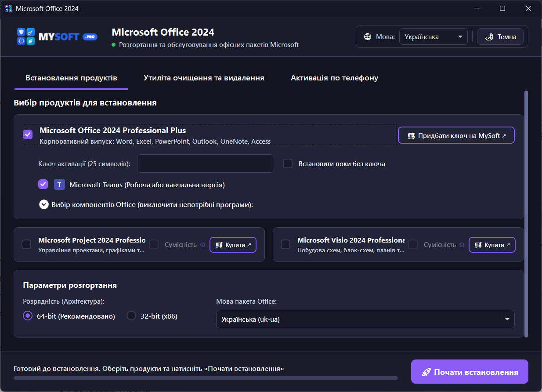
Task: Click the Темна theme button
Action: point(500,37)
